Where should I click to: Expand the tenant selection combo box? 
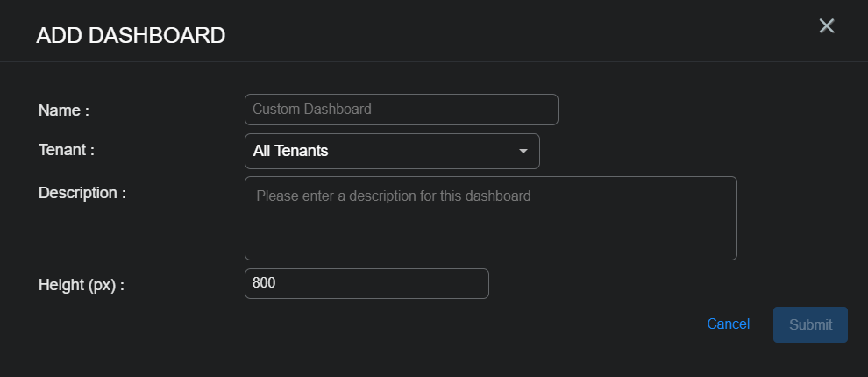pyautogui.click(x=391, y=151)
